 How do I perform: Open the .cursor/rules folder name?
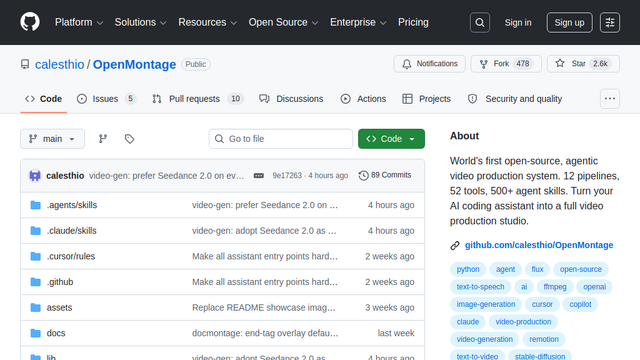pos(71,256)
